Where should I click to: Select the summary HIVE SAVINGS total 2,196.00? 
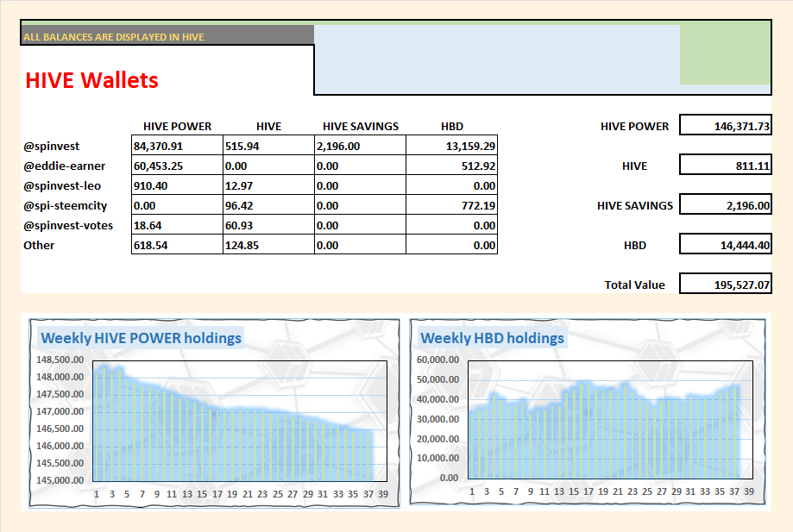tap(725, 204)
